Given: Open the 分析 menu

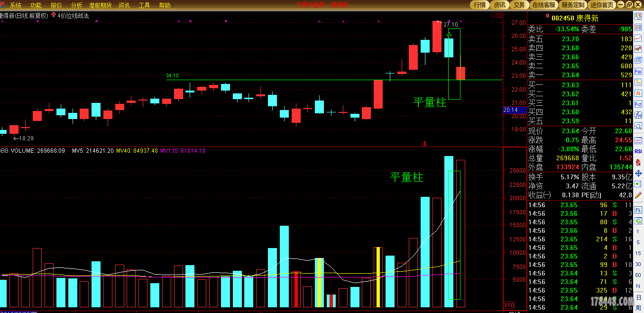Looking at the screenshot, I should [x=76, y=5].
